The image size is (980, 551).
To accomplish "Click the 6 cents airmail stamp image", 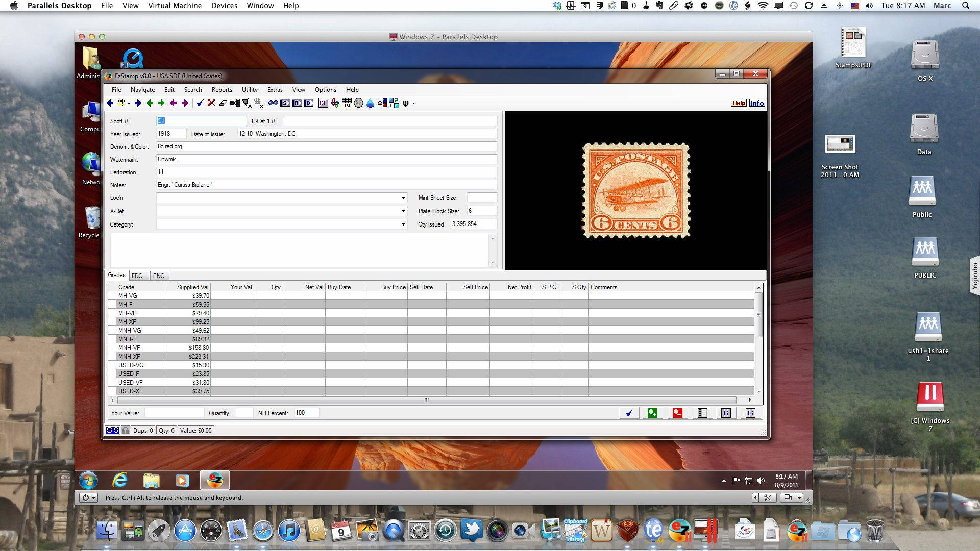I will pyautogui.click(x=636, y=190).
